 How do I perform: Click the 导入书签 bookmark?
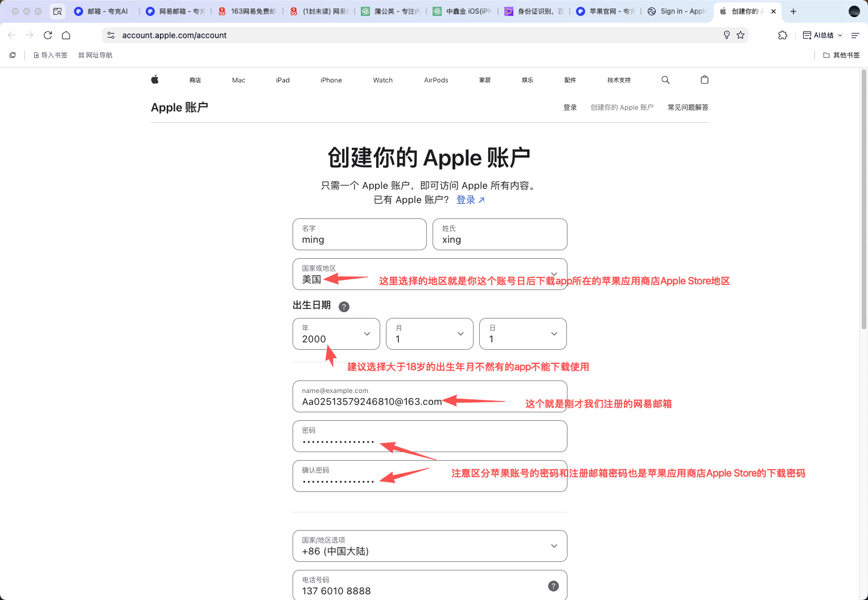click(51, 55)
